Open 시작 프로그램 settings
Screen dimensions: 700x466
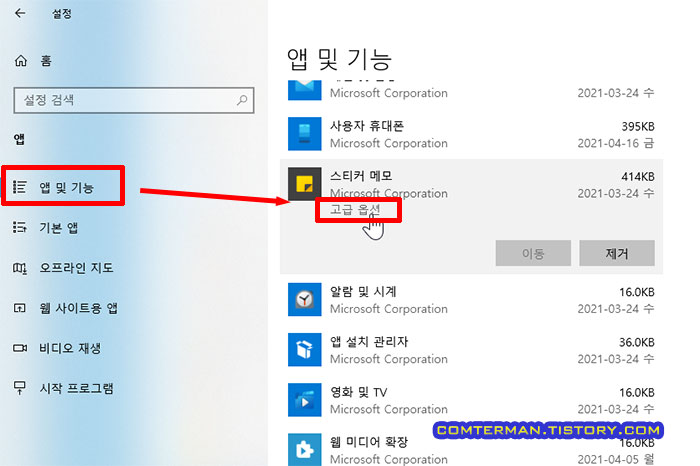pos(76,388)
